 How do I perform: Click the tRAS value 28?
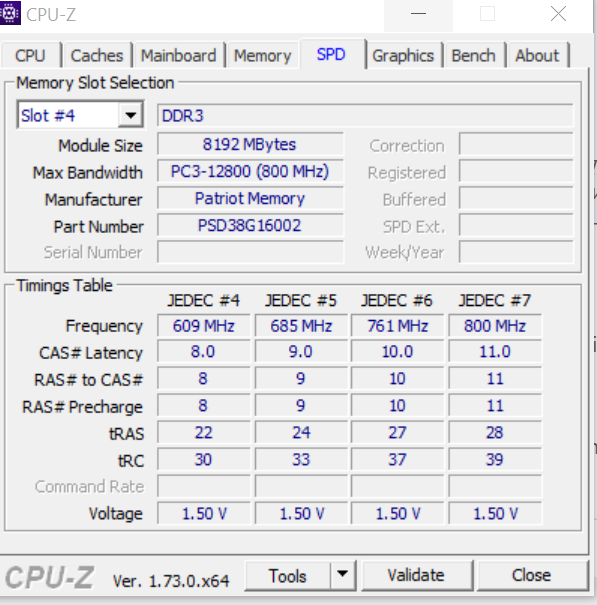[x=495, y=433]
